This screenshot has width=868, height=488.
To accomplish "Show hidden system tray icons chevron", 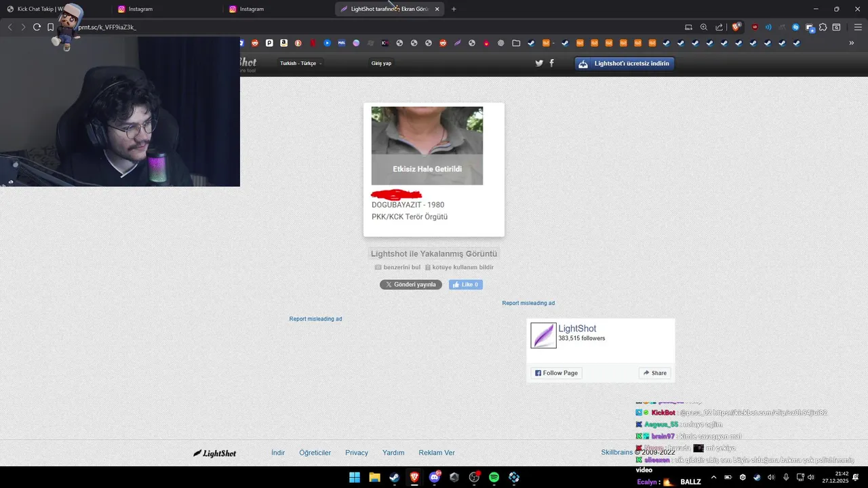I will (713, 477).
